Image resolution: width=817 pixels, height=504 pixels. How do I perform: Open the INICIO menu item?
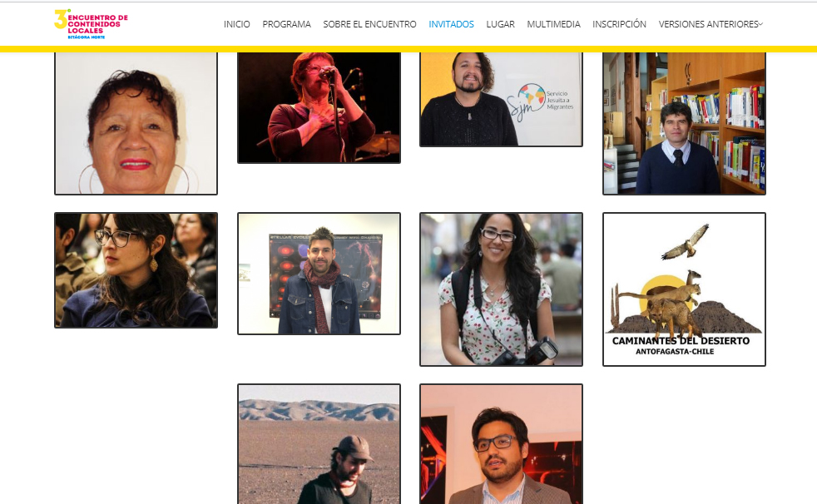[236, 24]
